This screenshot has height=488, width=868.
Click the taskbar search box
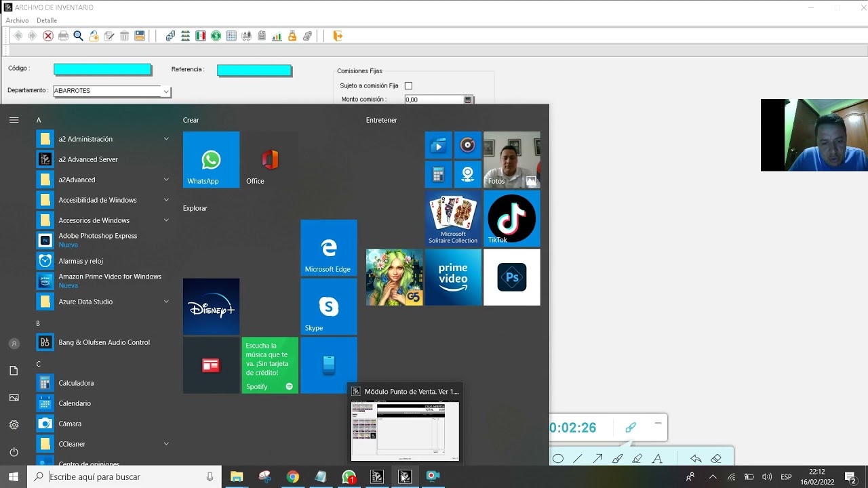(125, 476)
